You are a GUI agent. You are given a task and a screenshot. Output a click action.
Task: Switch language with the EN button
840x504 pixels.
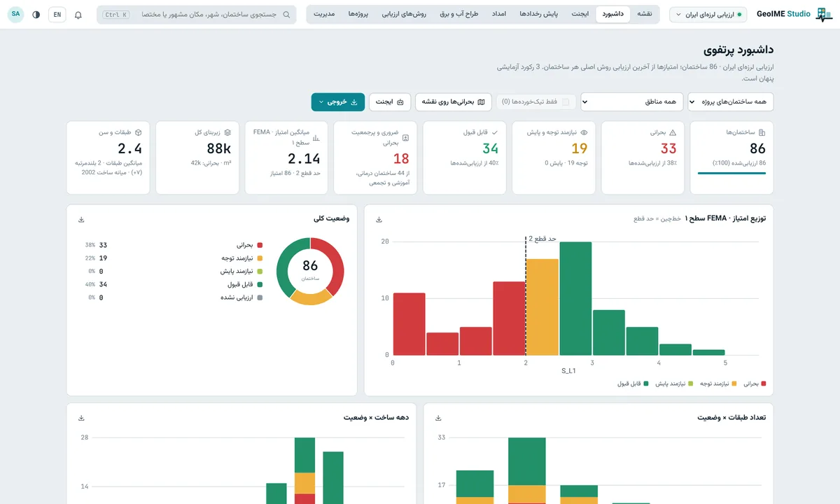57,15
